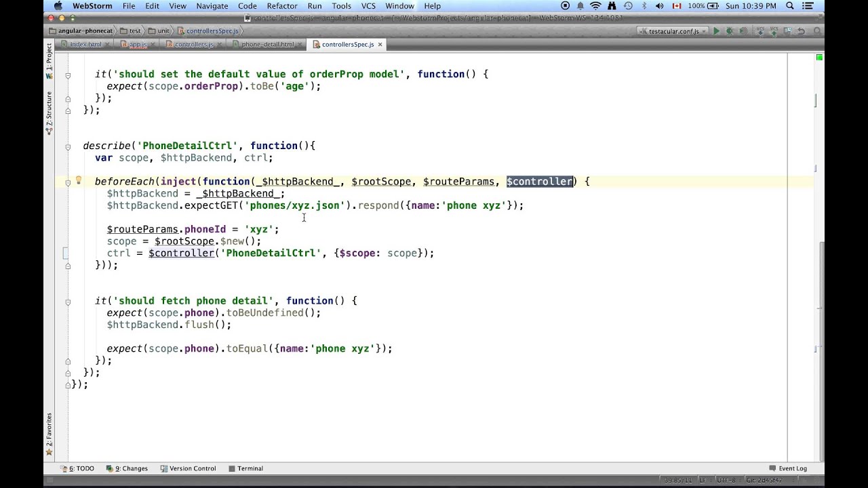Open the Changes tool window
Image resolution: width=868 pixels, height=488 pixels.
pyautogui.click(x=127, y=468)
